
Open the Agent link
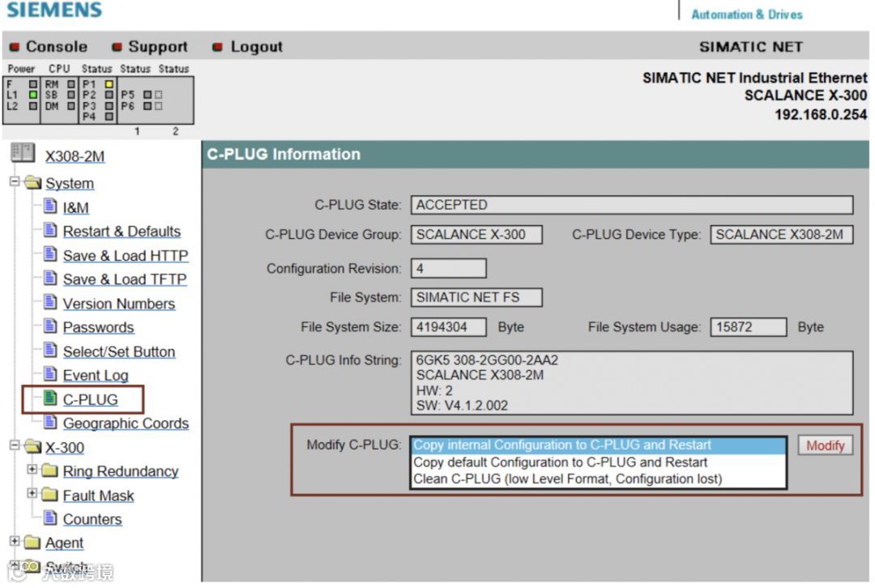pos(64,543)
